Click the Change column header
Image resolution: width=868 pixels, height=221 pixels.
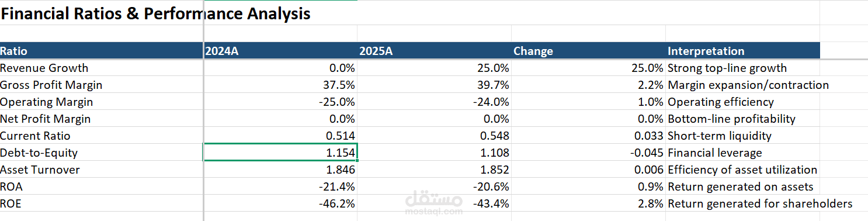589,51
